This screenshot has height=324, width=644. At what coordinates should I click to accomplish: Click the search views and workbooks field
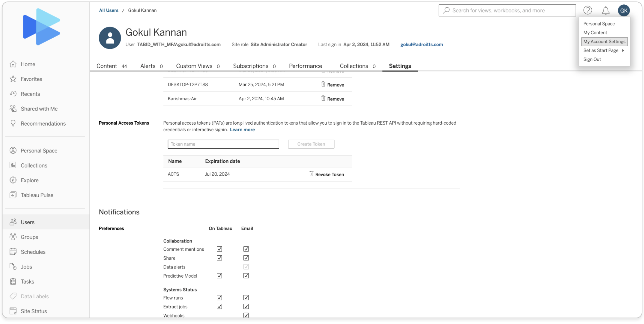click(x=507, y=10)
